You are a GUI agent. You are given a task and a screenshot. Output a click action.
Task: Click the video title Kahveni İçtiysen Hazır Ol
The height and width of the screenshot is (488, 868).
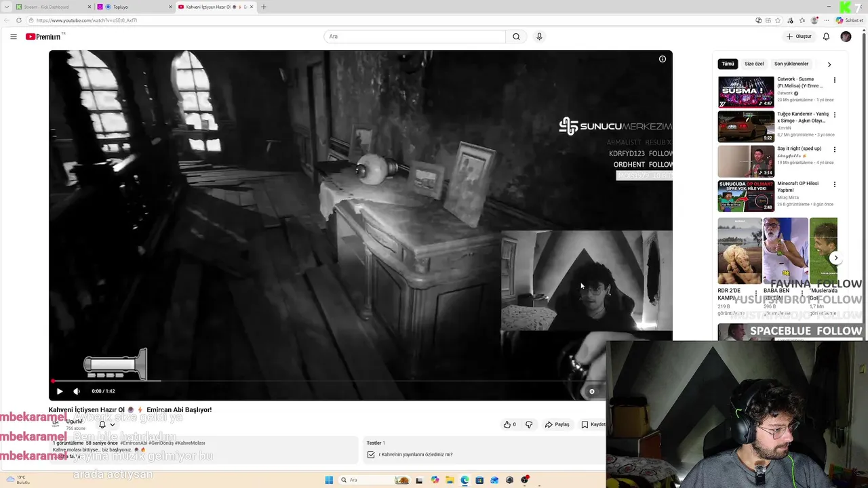pos(130,410)
